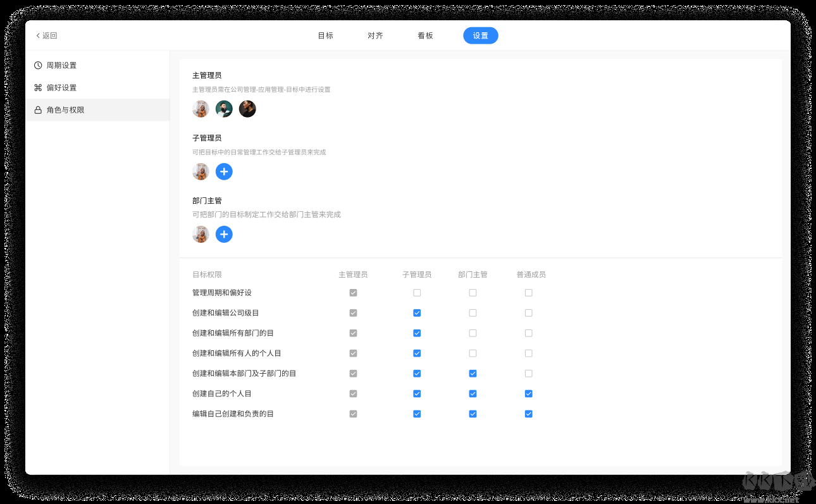Click the row label 创建和编辑所有人的个人目
Screen dimensions: 816x504
[x=237, y=353]
